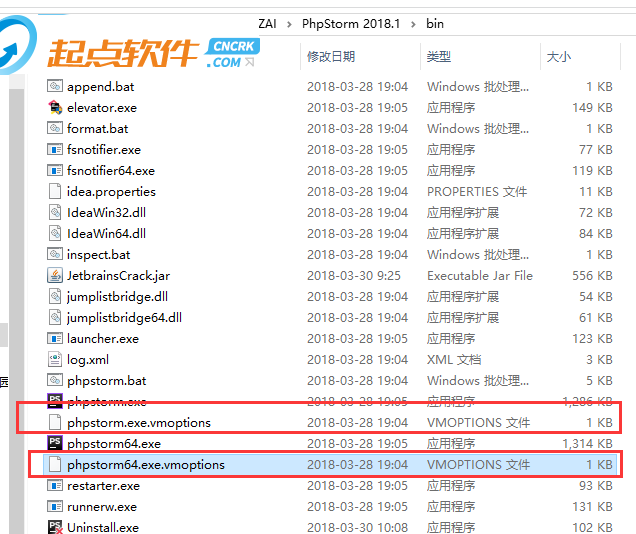
Task: Select file name jumplistbridge.dll
Action: tap(117, 297)
